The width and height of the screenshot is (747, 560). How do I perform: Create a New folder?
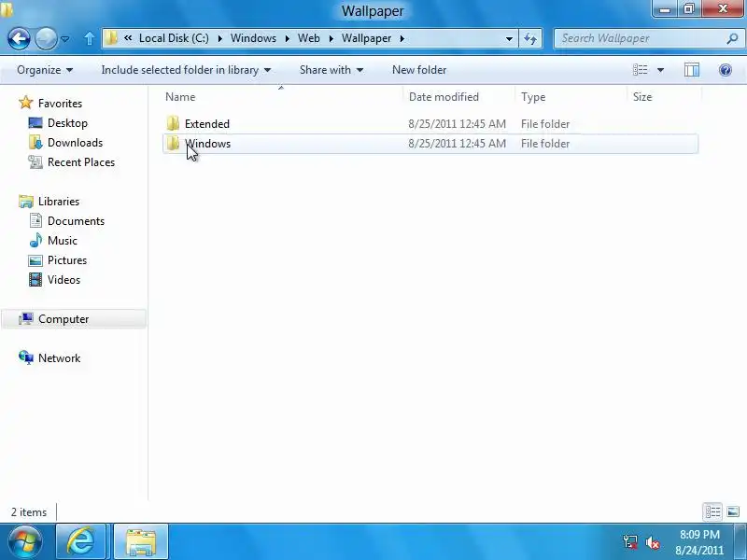[419, 70]
